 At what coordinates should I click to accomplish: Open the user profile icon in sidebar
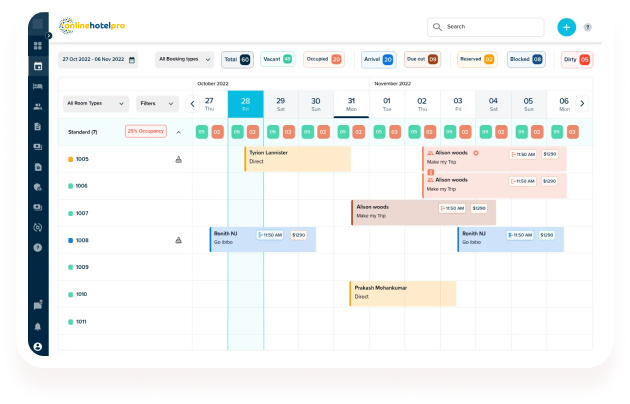38,346
